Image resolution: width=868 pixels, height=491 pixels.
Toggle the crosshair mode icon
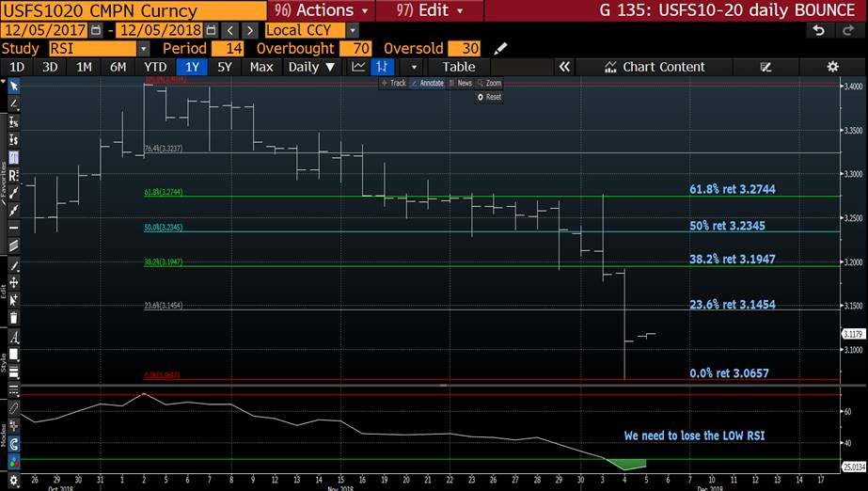[14, 426]
